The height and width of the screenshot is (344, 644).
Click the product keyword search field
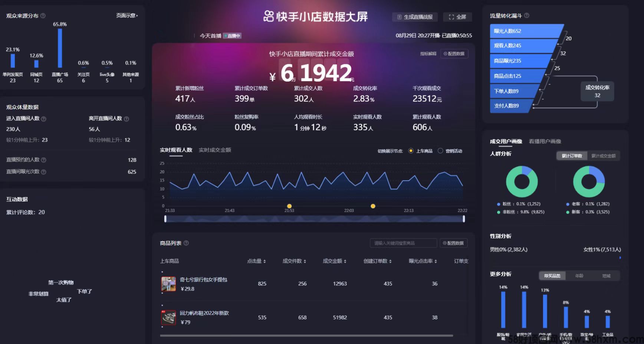(x=403, y=243)
